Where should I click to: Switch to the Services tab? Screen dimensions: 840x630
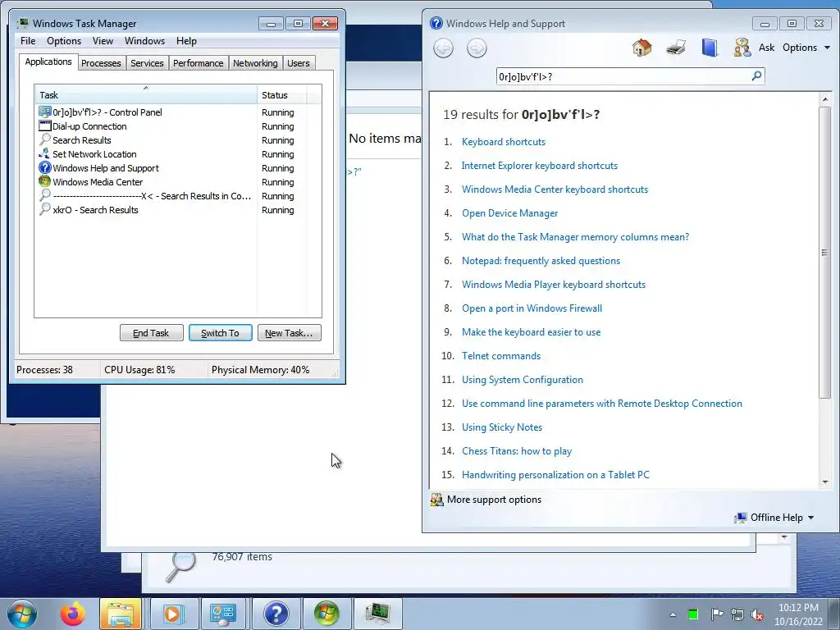click(147, 63)
